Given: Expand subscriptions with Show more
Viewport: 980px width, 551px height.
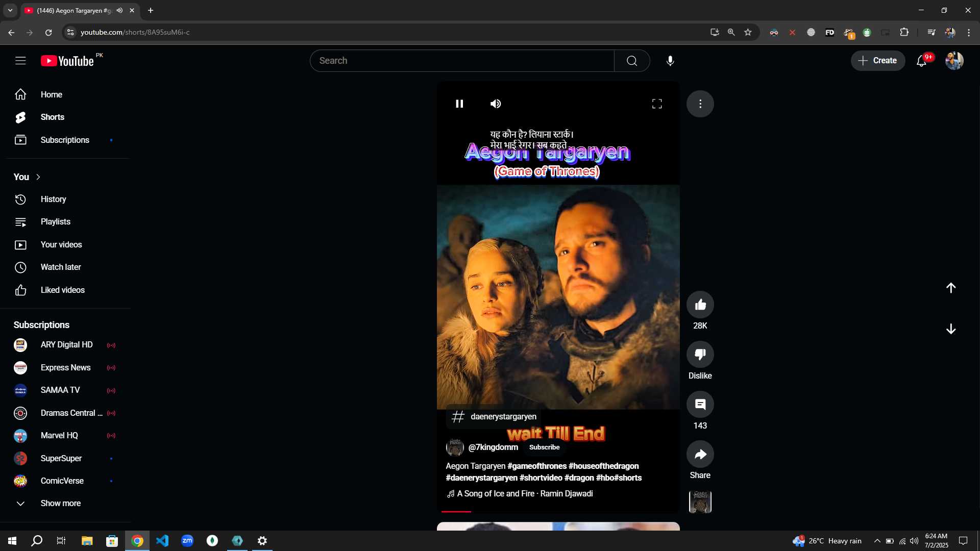Looking at the screenshot, I should (x=64, y=504).
